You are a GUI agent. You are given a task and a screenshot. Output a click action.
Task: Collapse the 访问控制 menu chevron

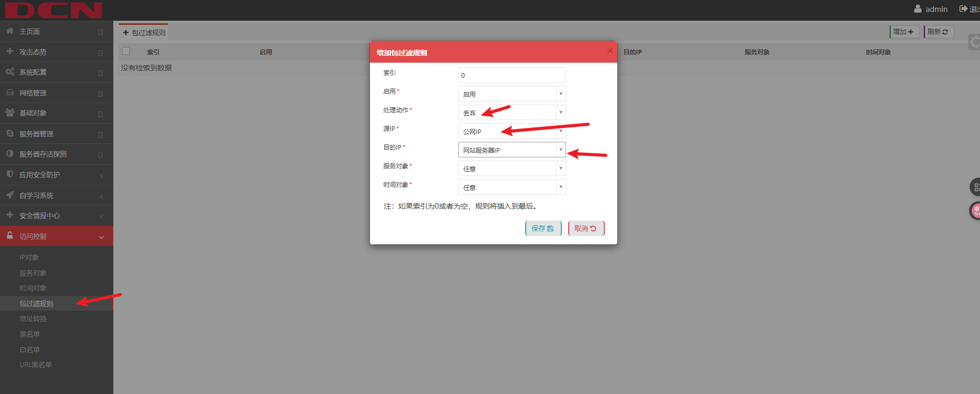[x=101, y=237]
